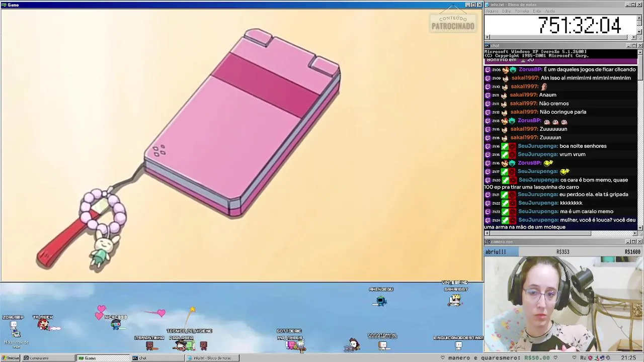Click the green checkmark badge next to 'vrum vrum'

[505, 154]
